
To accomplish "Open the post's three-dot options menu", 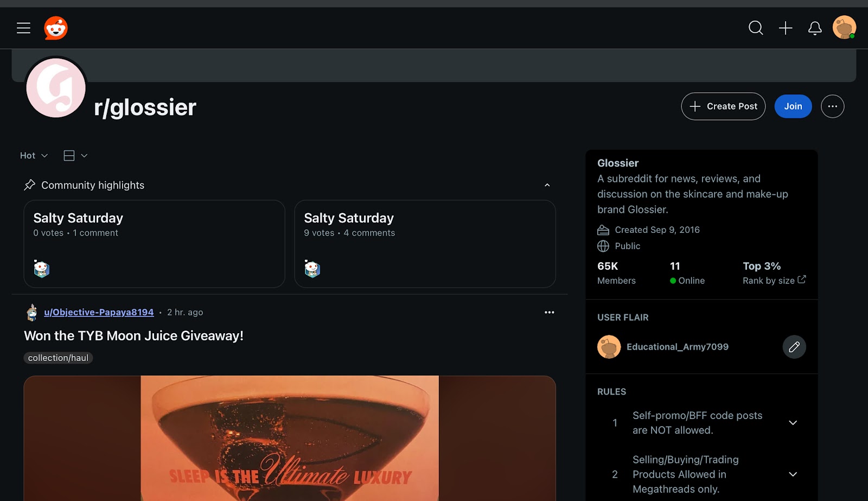I will (x=549, y=312).
